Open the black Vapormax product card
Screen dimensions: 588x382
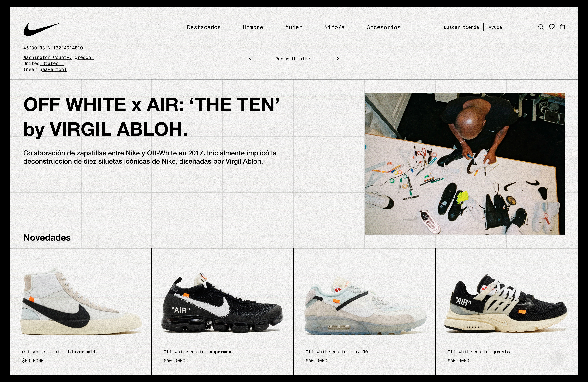[223, 312]
